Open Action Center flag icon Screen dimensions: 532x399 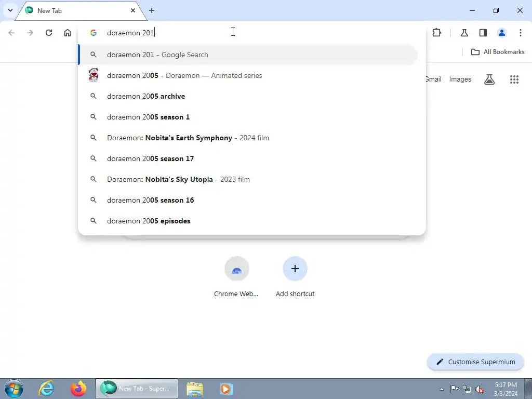454,389
